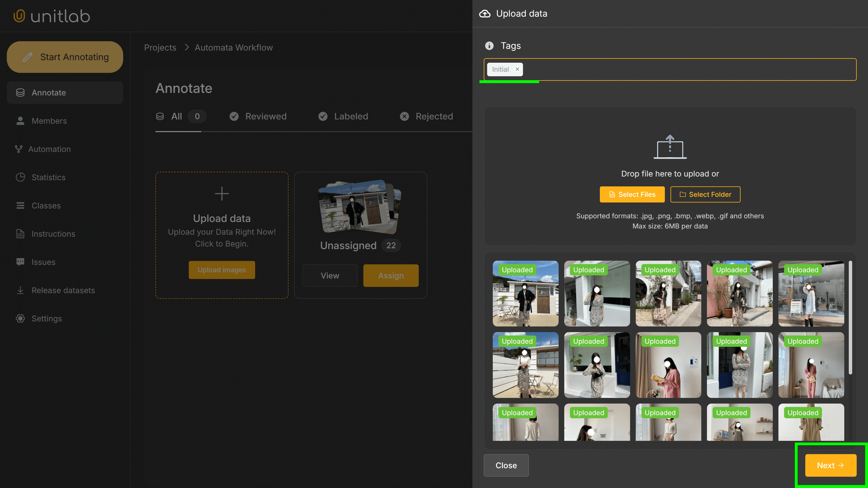The width and height of the screenshot is (868, 488).
Task: Click the info icon beside Tags
Action: (x=489, y=46)
